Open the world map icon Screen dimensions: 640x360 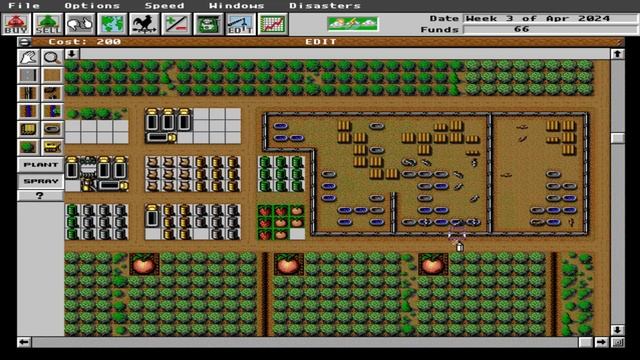pos(112,24)
